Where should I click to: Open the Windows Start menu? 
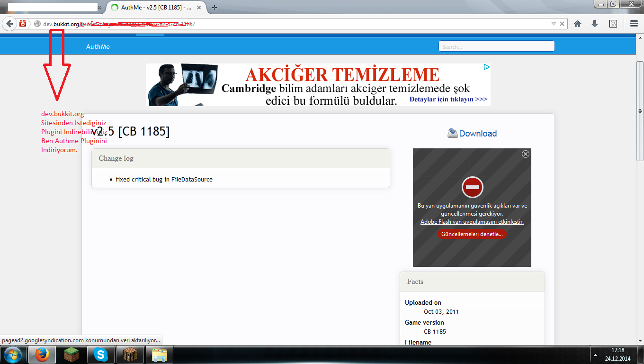[x=12, y=354]
